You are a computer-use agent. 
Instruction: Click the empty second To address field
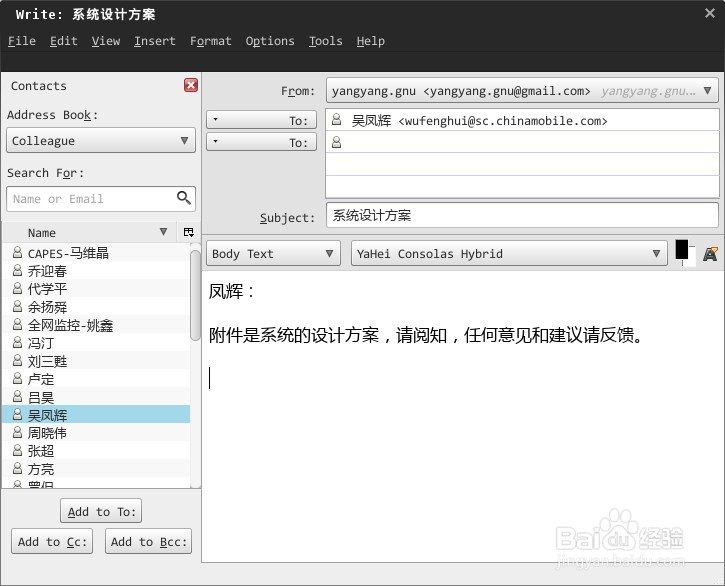tap(522, 142)
